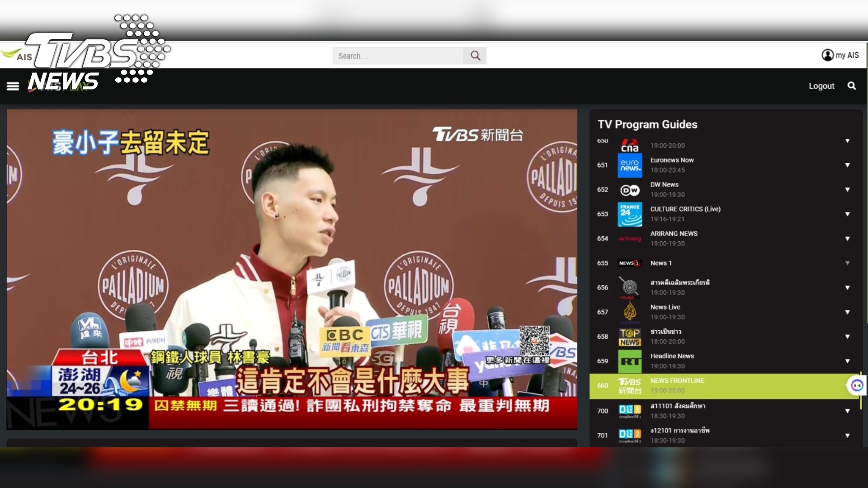Open the chat assistant bubble icon
868x488 pixels.
[x=856, y=385]
